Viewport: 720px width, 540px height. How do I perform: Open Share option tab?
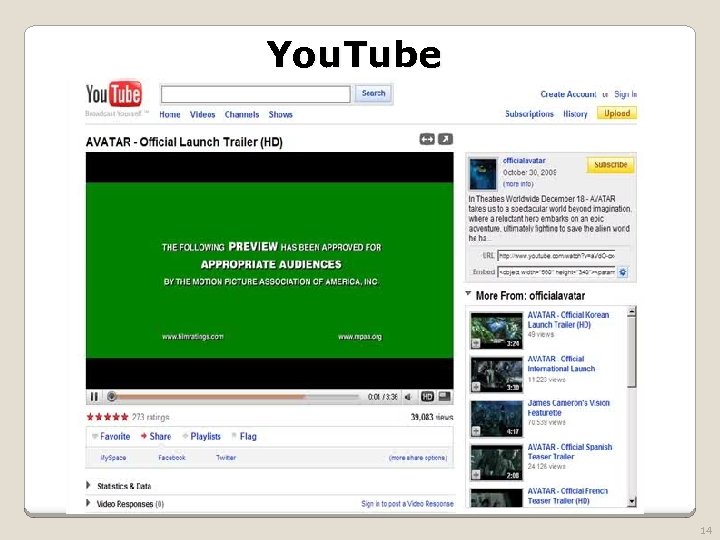pyautogui.click(x=156, y=436)
